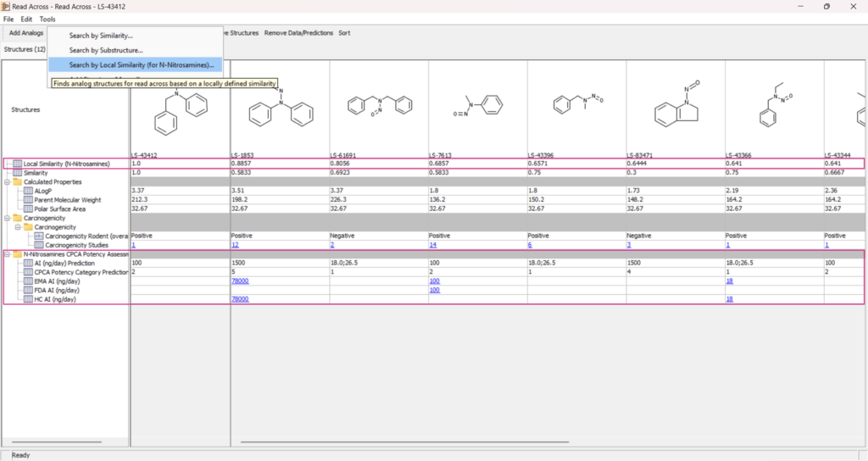The image size is (868, 461).
Task: Click the Local Similarity row table icon
Action: (18, 164)
